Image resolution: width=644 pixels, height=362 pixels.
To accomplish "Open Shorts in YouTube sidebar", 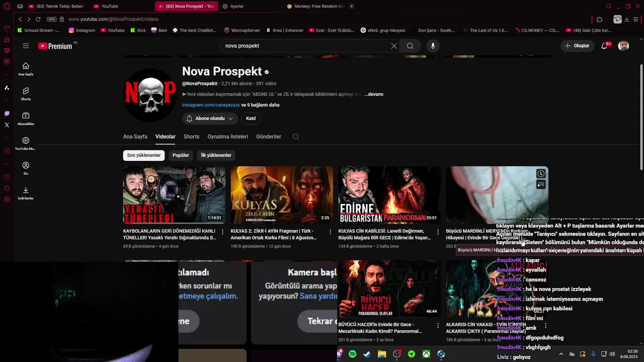I will point(26,94).
